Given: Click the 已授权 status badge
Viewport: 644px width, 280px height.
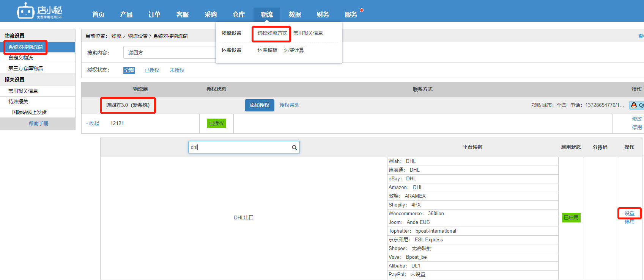Looking at the screenshot, I should [216, 123].
